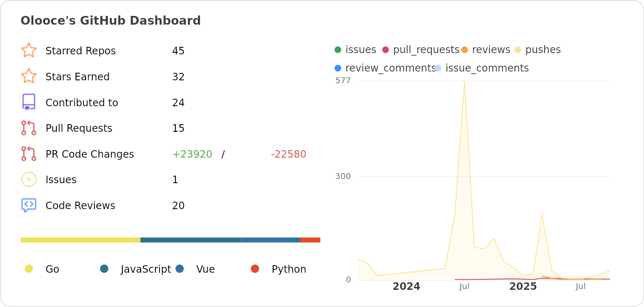Click the Starred Repos star icon
Image resolution: width=644 pixels, height=307 pixels.
click(29, 50)
